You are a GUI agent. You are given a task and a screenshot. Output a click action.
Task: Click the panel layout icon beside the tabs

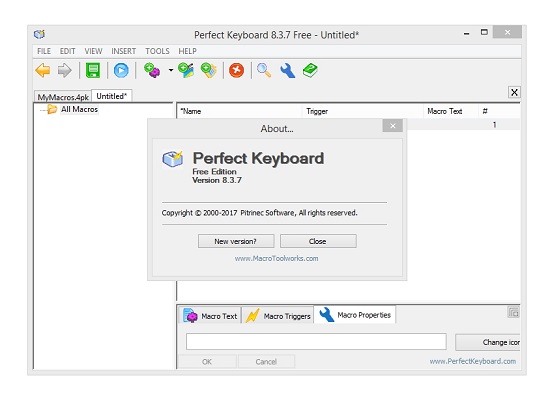(x=513, y=312)
